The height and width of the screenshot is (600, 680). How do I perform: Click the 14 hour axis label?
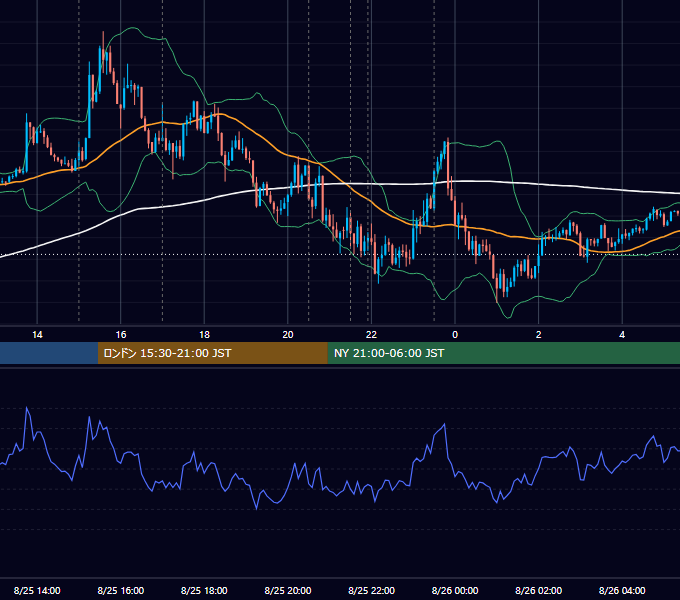tap(37, 335)
